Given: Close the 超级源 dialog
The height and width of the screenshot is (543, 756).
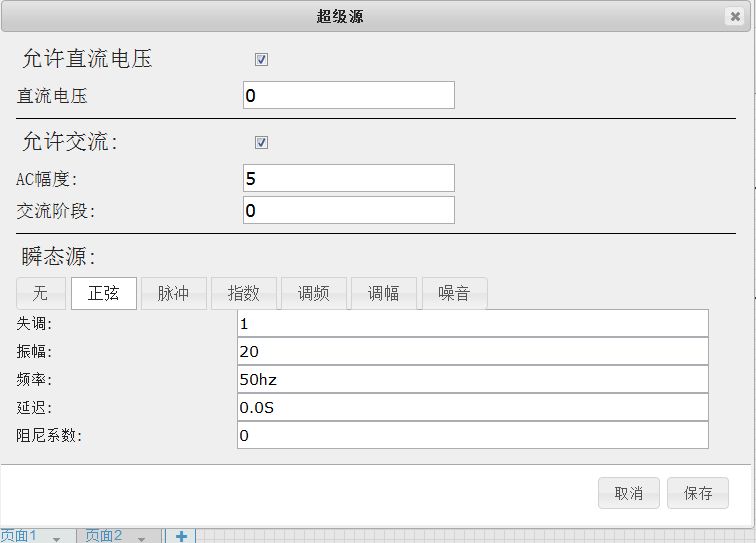Looking at the screenshot, I should pyautogui.click(x=735, y=17).
